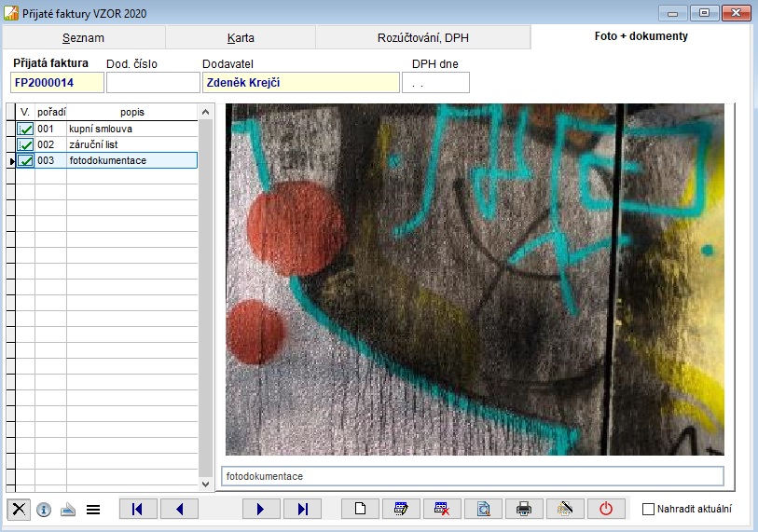
Task: Toggle checkbox for row 001 kupní smlouva
Action: coord(25,129)
